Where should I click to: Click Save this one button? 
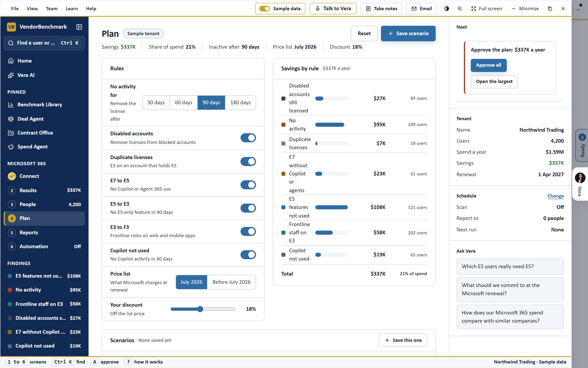[403, 340]
